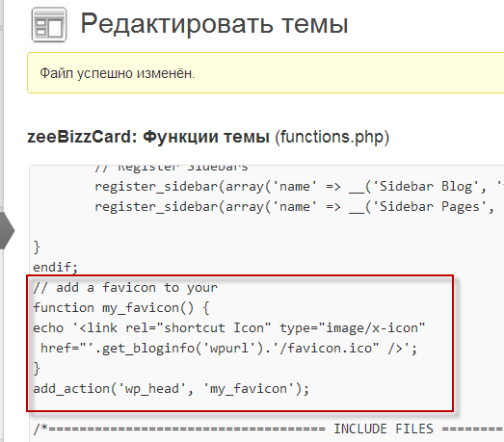
Task: Click the partially hidden Register Sidebars comment
Action: click(172, 167)
